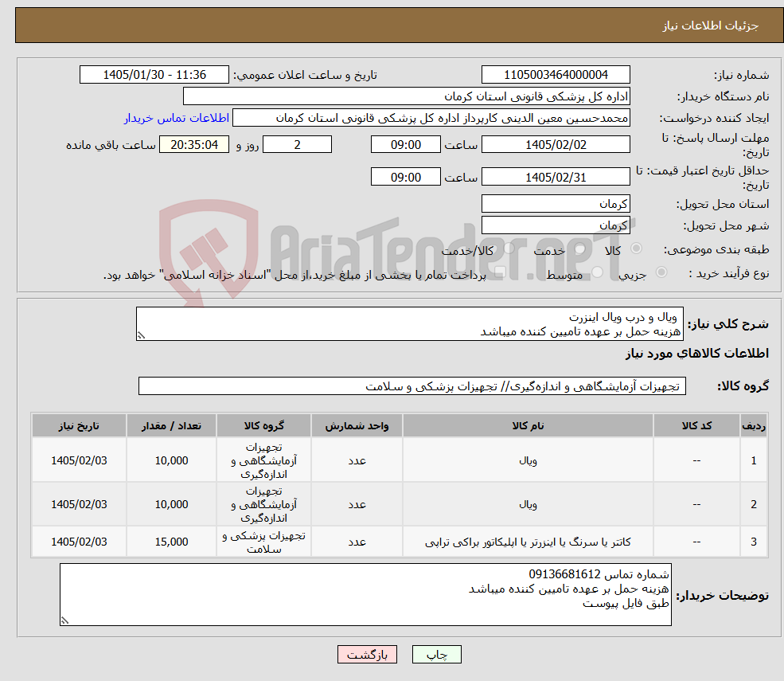Image resolution: width=784 pixels, height=681 pixels.
Task: Click the announcement date field 1405/01/30 - 11:36
Action: pos(154,75)
